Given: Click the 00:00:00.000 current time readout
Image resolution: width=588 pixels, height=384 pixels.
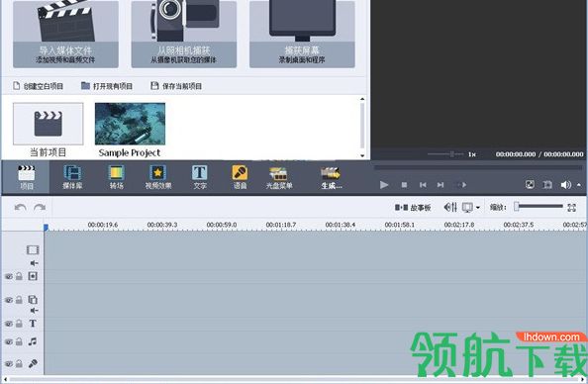Looking at the screenshot, I should (x=516, y=154).
